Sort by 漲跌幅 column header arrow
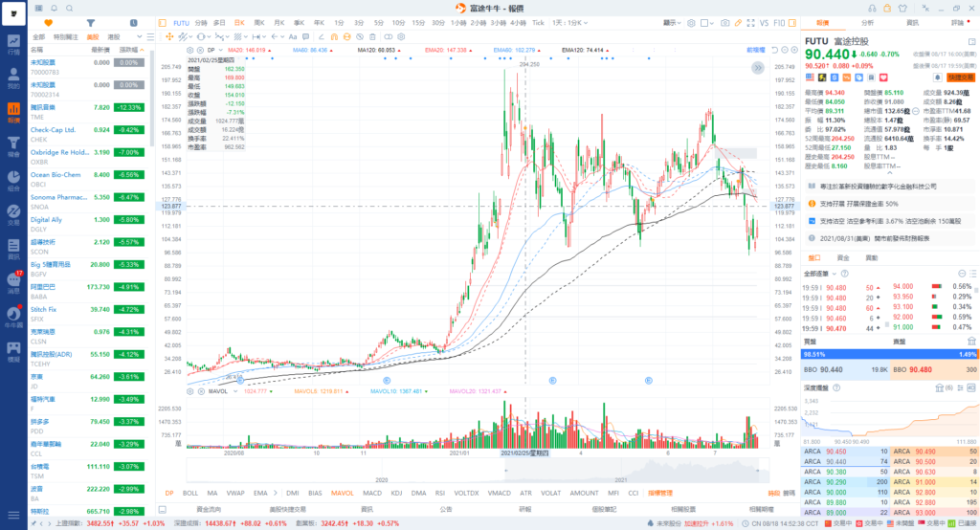This screenshot has height=530, width=980. click(142, 50)
